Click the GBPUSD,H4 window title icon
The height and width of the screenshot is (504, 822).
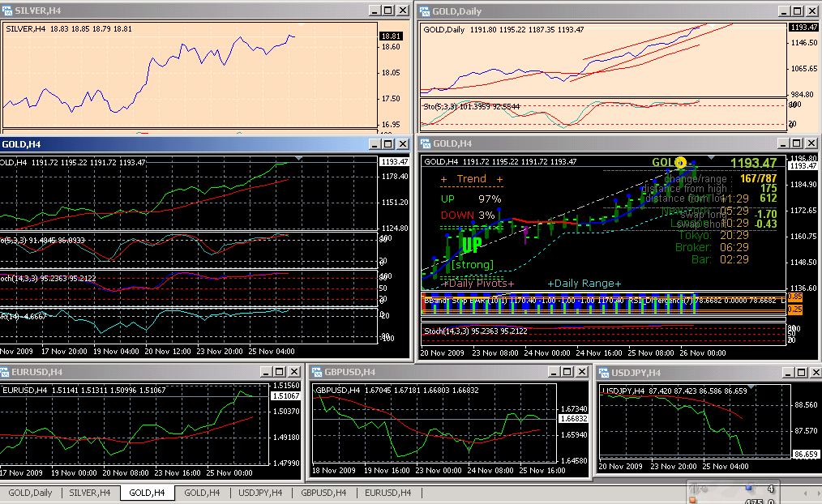pos(317,372)
